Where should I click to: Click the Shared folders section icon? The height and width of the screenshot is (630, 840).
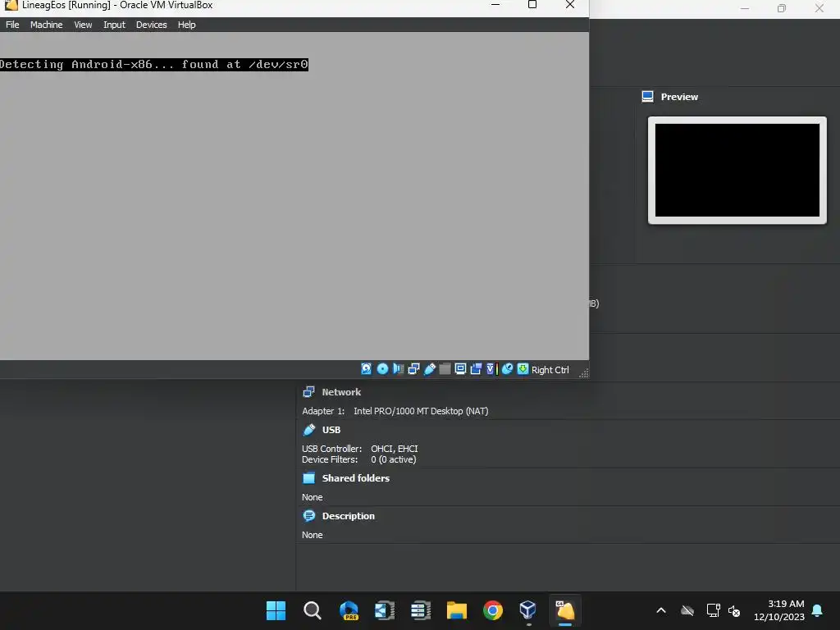coord(309,478)
